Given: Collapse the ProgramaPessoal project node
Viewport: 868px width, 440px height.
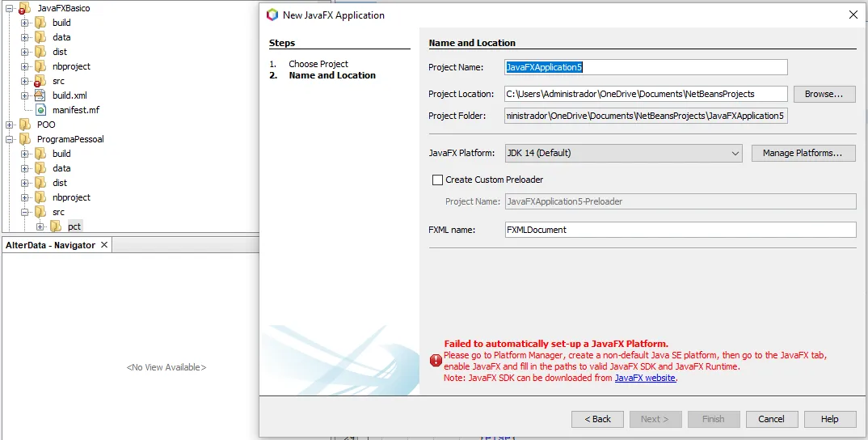Looking at the screenshot, I should click(x=9, y=140).
